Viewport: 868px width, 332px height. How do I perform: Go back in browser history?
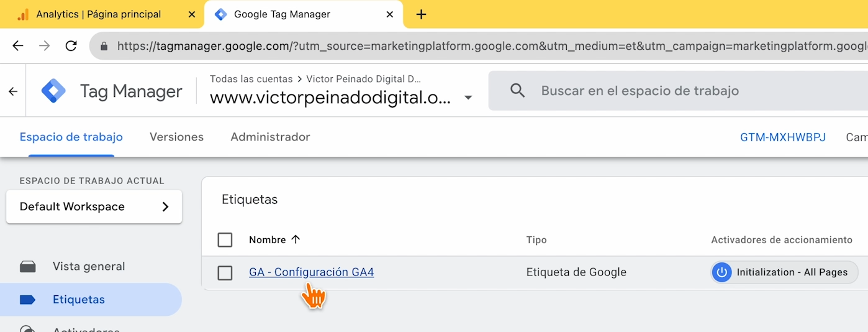[18, 46]
